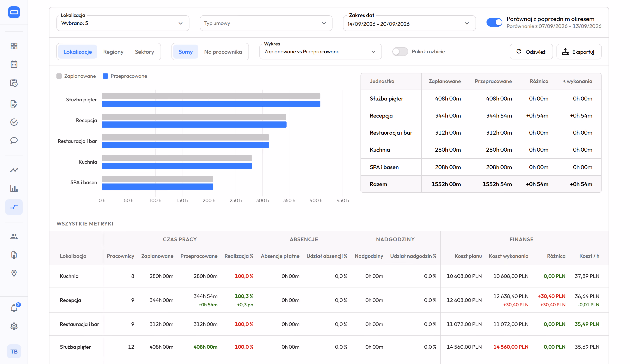Open the chat bubble icon in sidebar
Image resolution: width=630 pixels, height=364 pixels.
tap(14, 140)
